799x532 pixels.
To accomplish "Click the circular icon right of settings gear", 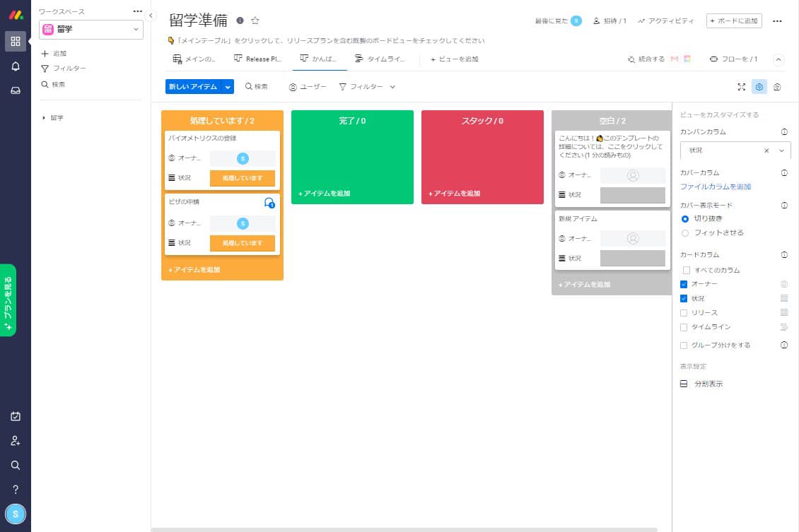I will (777, 87).
